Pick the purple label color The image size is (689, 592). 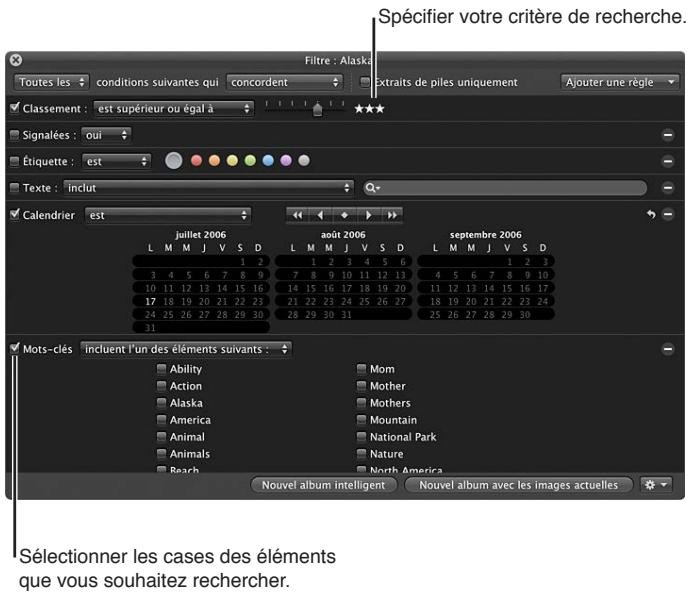coord(286,161)
